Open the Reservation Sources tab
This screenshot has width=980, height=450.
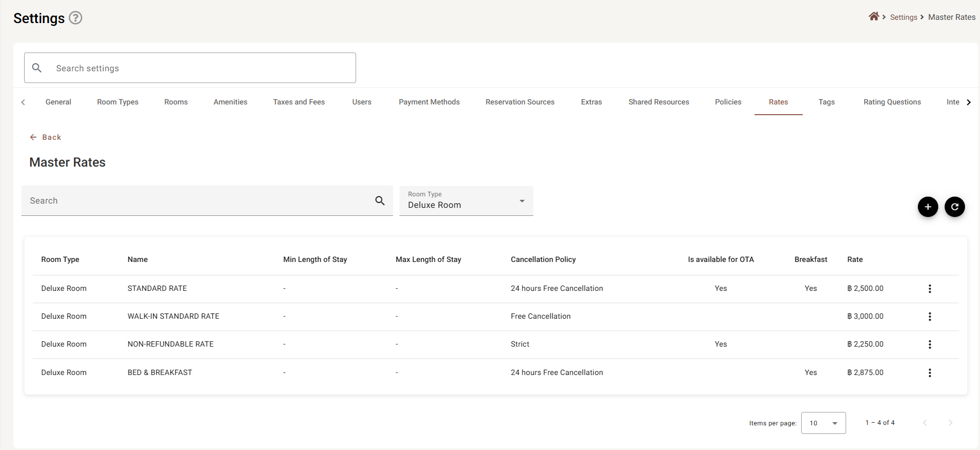520,102
